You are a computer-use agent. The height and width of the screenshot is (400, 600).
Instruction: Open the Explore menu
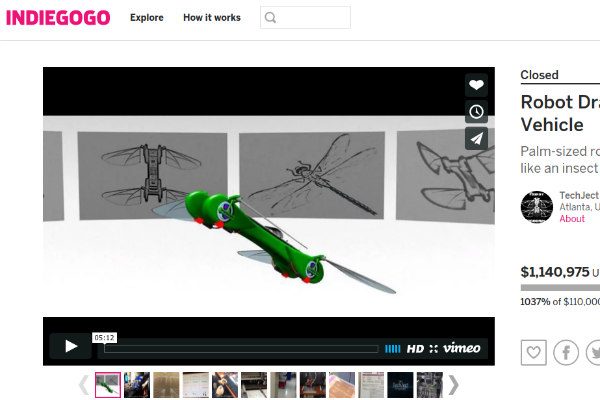coord(147,18)
